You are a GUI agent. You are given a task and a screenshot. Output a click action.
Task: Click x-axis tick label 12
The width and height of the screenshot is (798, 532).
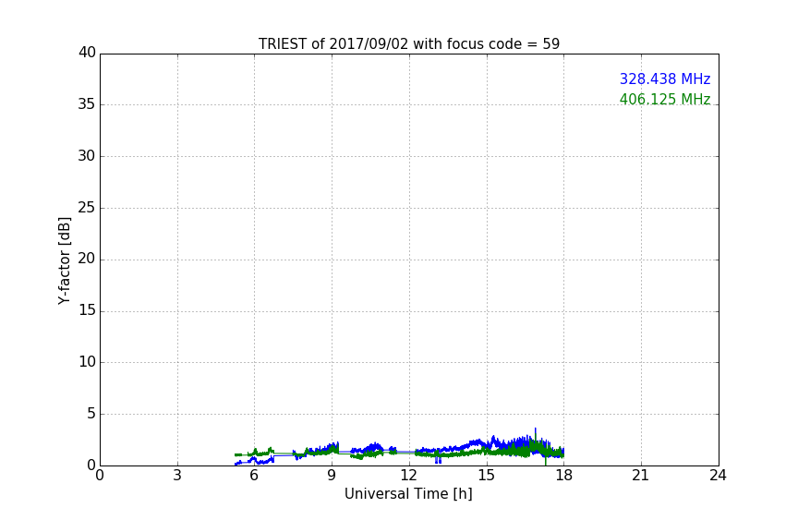pyautogui.click(x=409, y=476)
